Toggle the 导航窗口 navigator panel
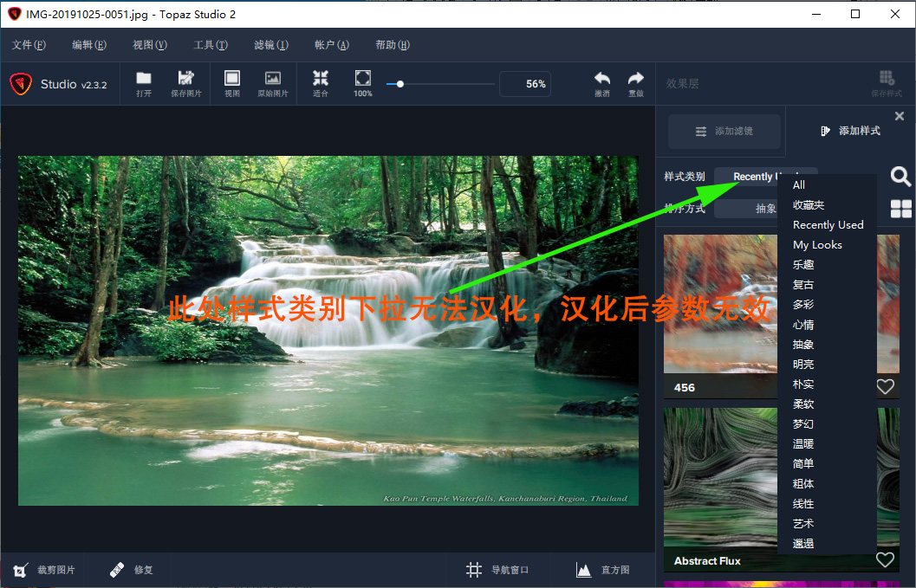 pos(497,570)
